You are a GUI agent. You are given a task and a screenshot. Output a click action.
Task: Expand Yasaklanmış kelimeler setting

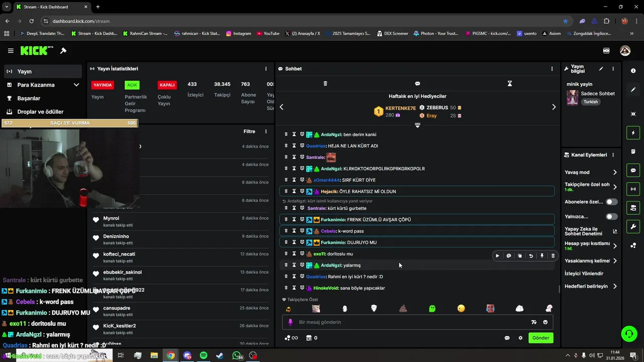pos(591,261)
